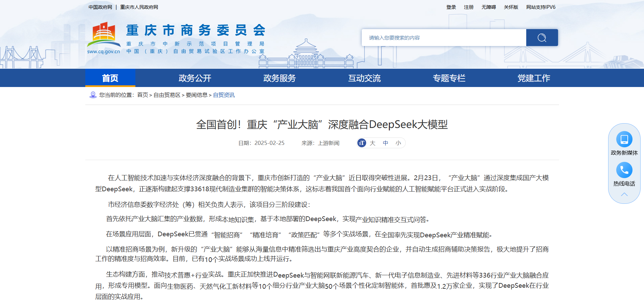
Task: Navigate to 自由贸易区 via breadcrumb
Action: 165,95
